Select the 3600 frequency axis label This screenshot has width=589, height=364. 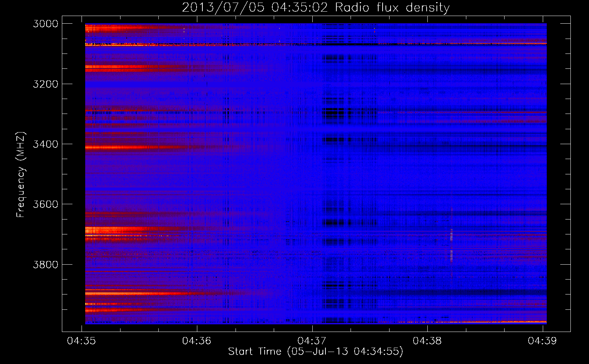pyautogui.click(x=46, y=204)
